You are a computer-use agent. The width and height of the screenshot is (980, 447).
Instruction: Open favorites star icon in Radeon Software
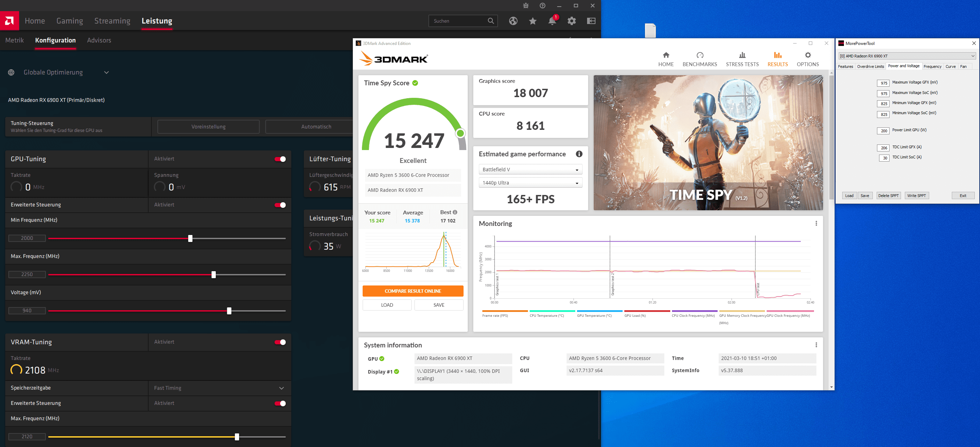pos(532,21)
